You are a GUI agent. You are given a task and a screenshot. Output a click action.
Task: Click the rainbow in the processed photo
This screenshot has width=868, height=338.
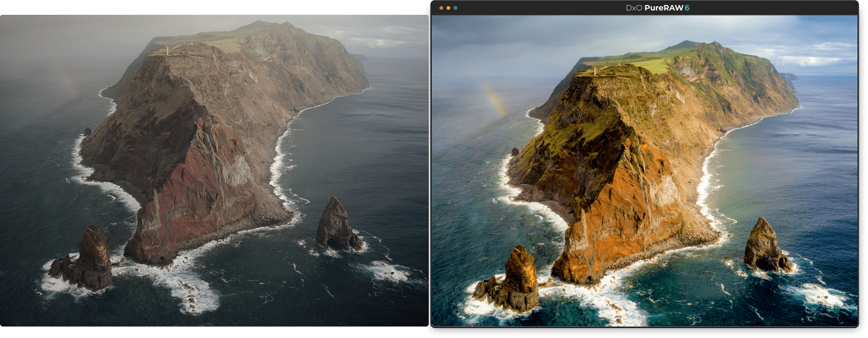tap(492, 98)
